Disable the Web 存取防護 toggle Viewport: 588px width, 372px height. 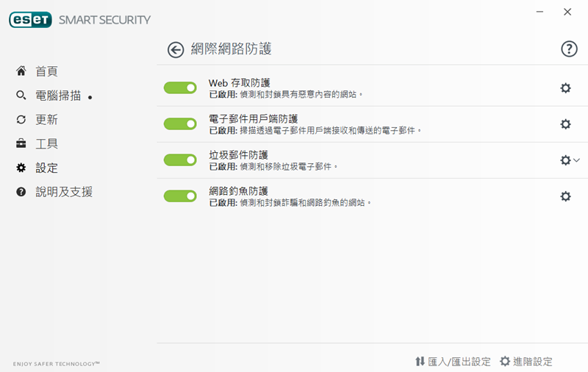point(180,88)
